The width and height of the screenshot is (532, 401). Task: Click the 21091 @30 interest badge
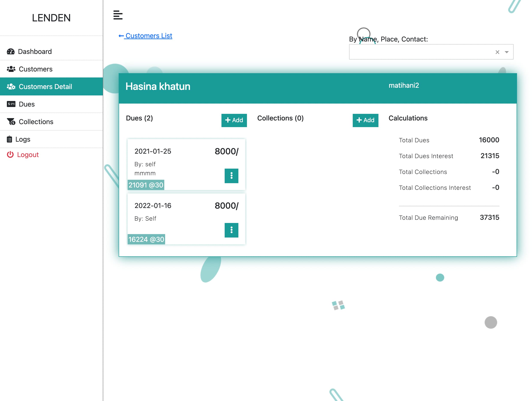click(x=146, y=185)
